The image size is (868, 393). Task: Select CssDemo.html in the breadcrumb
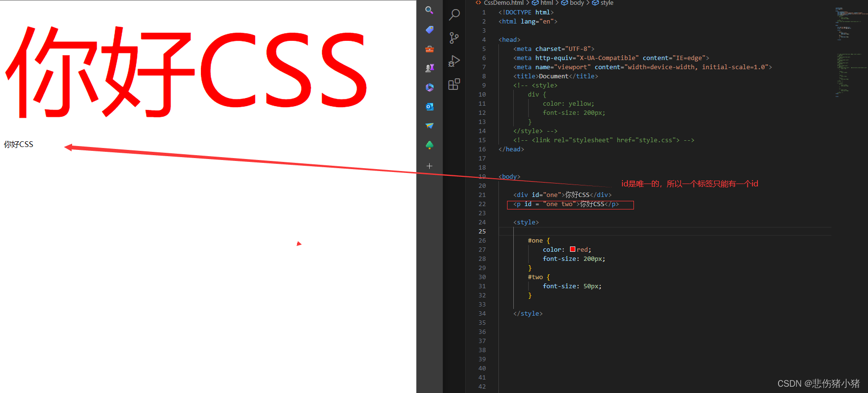(503, 3)
